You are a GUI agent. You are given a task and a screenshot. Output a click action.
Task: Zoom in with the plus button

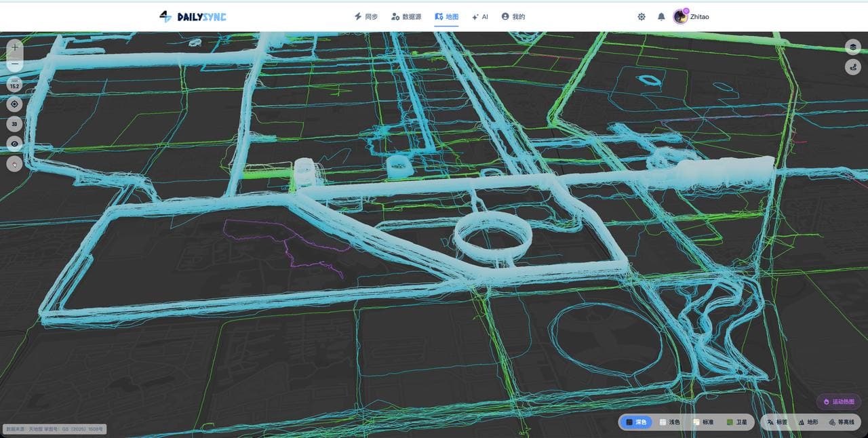[15, 47]
